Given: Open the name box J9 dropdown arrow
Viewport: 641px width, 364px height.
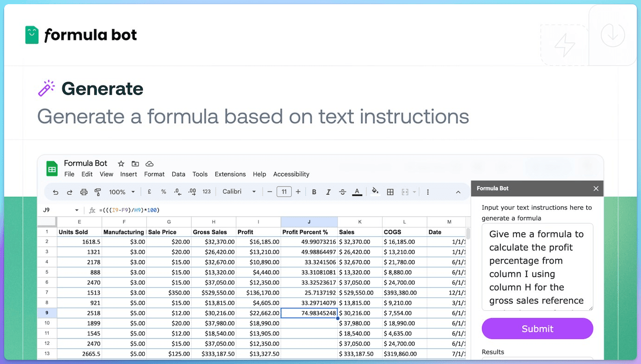Looking at the screenshot, I should pyautogui.click(x=77, y=210).
